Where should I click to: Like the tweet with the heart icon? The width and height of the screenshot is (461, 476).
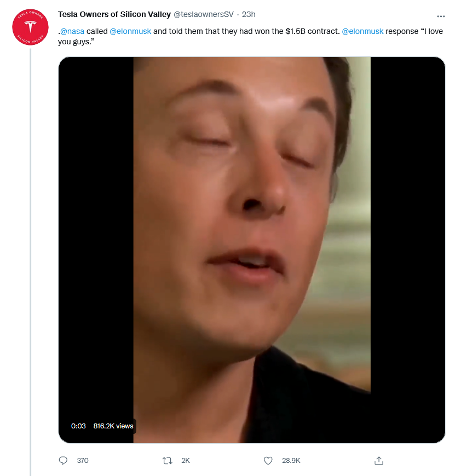point(268,461)
